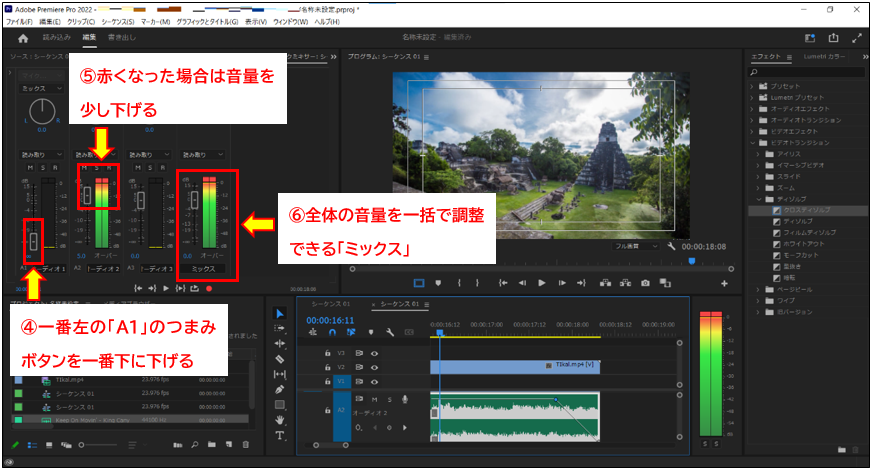The height and width of the screenshot is (470, 872).
Task: Toggle full screen icon in header
Action: pyautogui.click(x=856, y=38)
